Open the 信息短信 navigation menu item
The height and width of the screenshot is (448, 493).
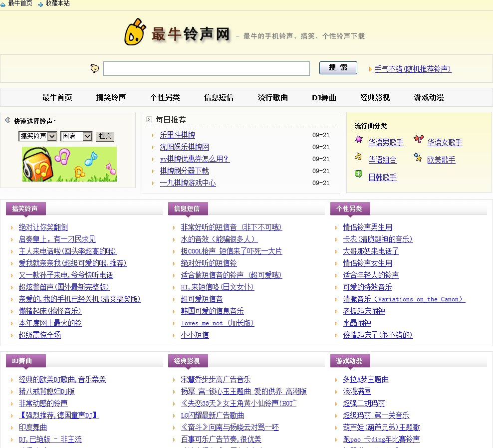point(219,97)
